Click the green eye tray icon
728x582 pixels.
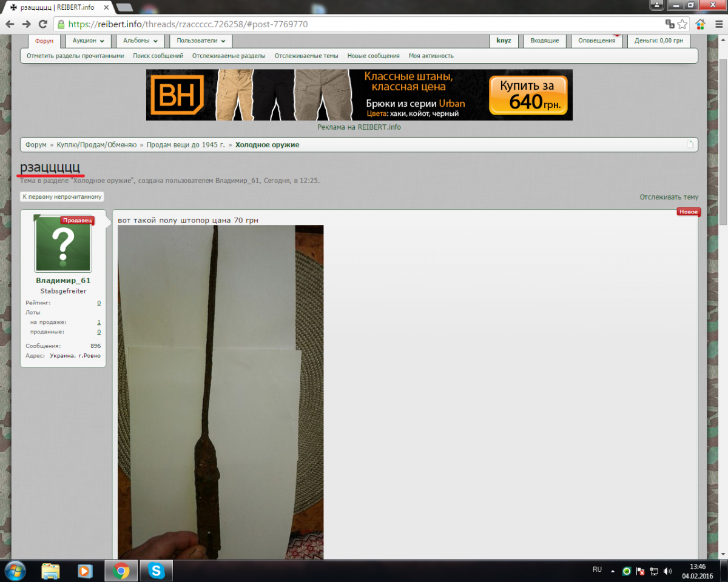(627, 571)
